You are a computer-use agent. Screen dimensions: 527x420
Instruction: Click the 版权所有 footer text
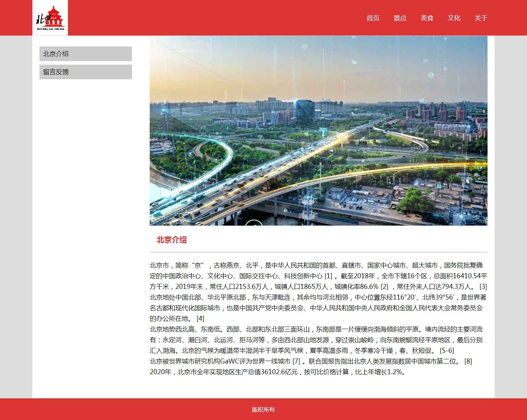(263, 409)
